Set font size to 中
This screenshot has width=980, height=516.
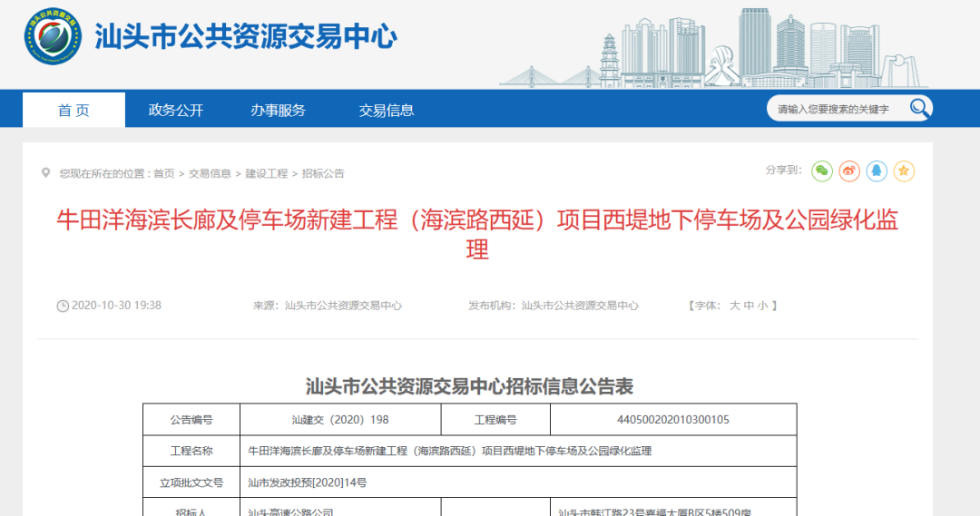[749, 306]
